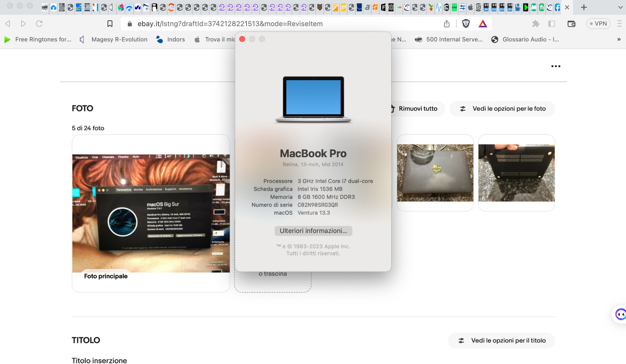Select the laptop underside photo thumbnail
The width and height of the screenshot is (626, 364).
pyautogui.click(x=516, y=173)
